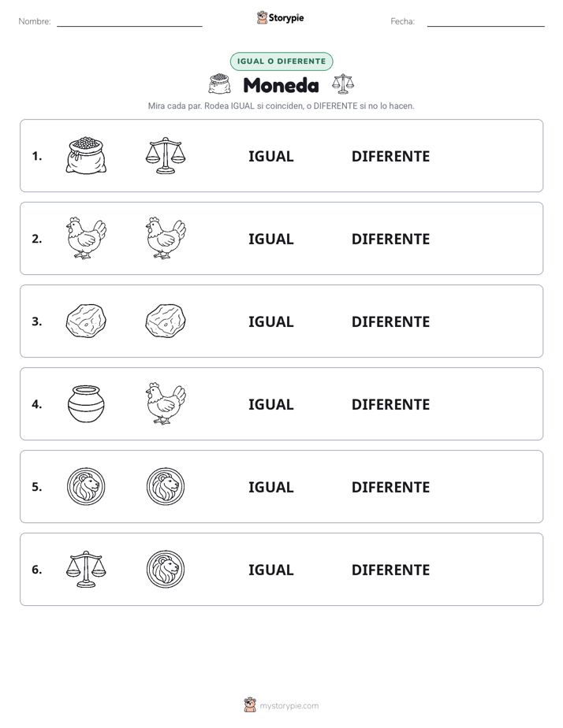Choose IGUAL for row 3
This screenshot has width=563, height=728.
click(270, 321)
